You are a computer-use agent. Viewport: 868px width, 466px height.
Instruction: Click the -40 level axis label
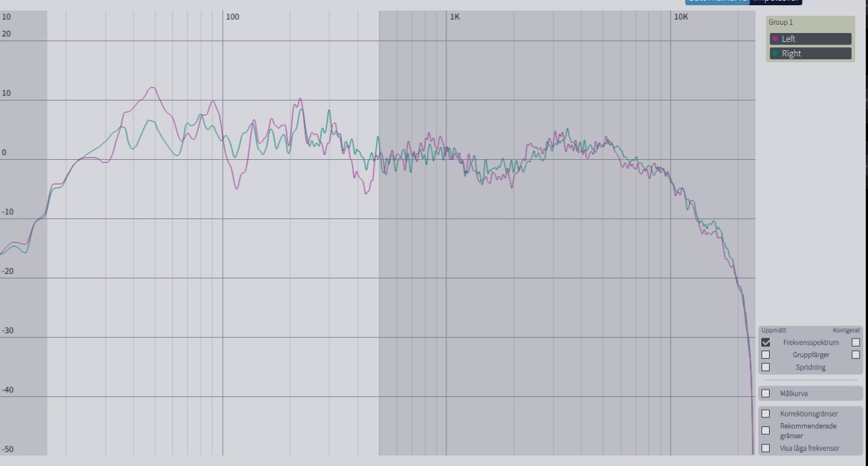point(8,389)
